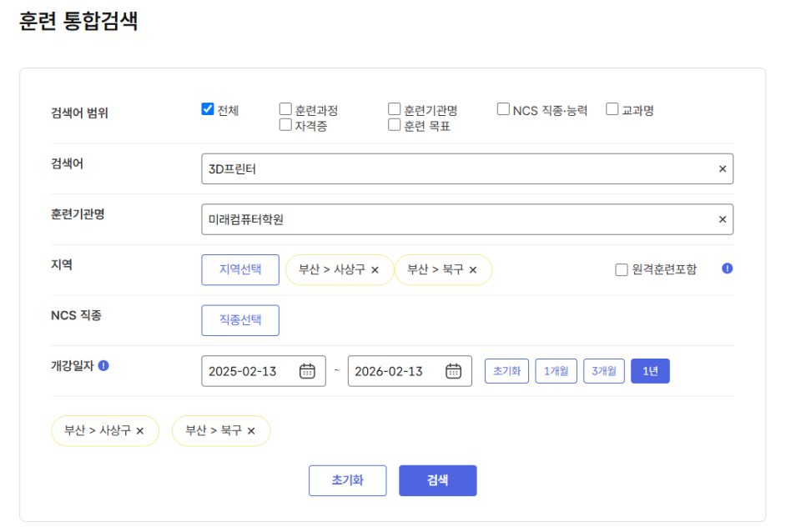Reset whole form with bottom 초기화 button

click(x=347, y=480)
